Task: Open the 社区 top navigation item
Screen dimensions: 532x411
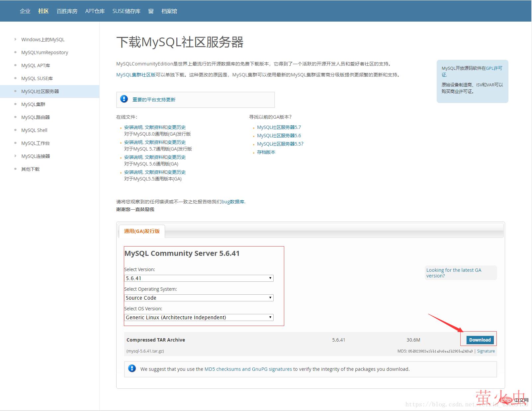Action: pyautogui.click(x=43, y=11)
